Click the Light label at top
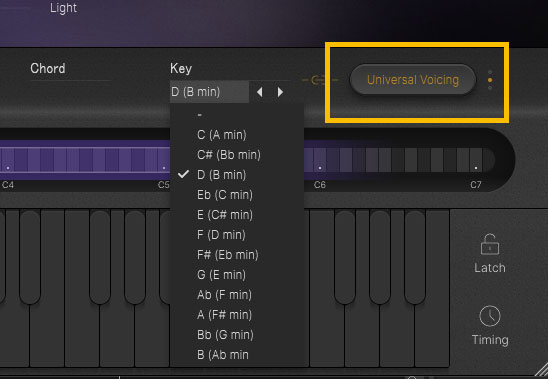Screen dimensions: 548x379 (x=63, y=8)
